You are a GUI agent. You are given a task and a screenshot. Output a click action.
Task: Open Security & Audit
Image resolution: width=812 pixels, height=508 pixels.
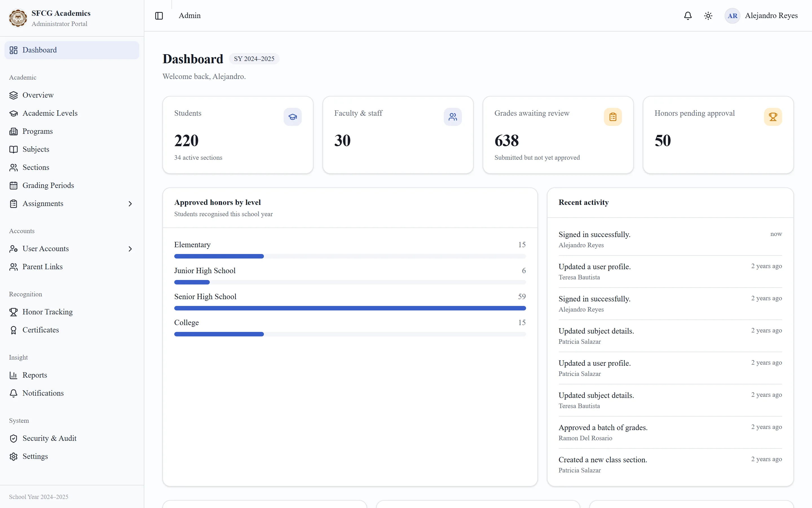pos(72,439)
